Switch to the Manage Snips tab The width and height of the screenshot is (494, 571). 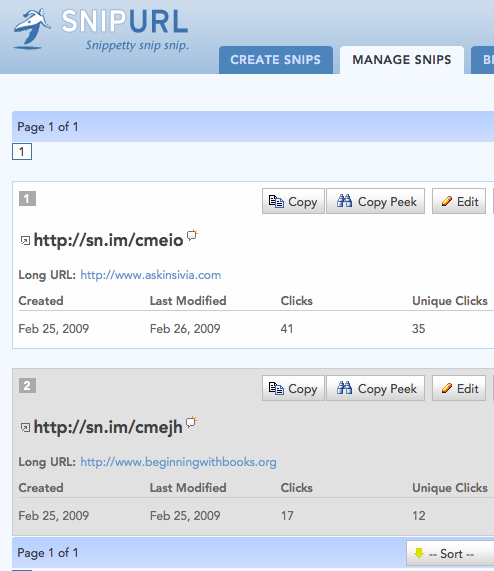402,60
